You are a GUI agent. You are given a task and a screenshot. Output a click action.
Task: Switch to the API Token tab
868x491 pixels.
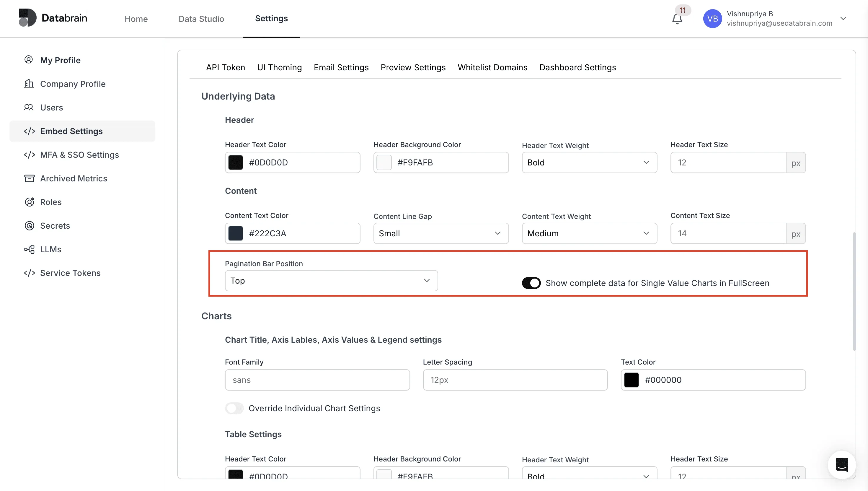pyautogui.click(x=226, y=67)
